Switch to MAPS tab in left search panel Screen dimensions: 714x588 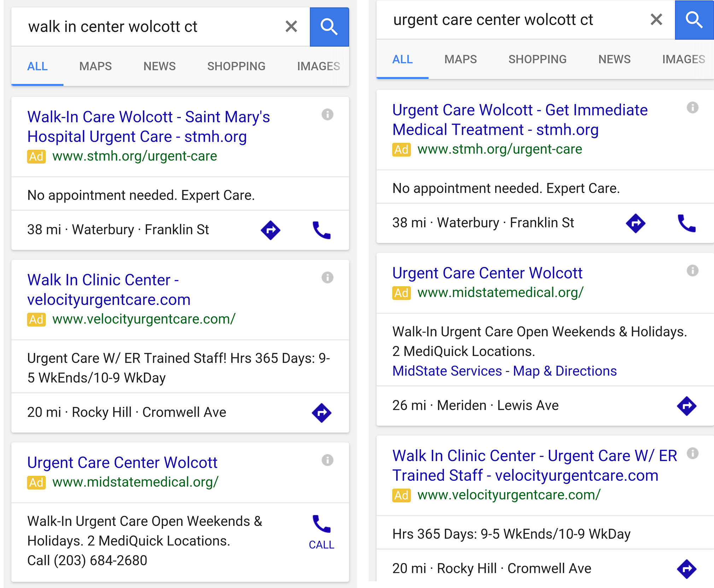click(x=95, y=66)
